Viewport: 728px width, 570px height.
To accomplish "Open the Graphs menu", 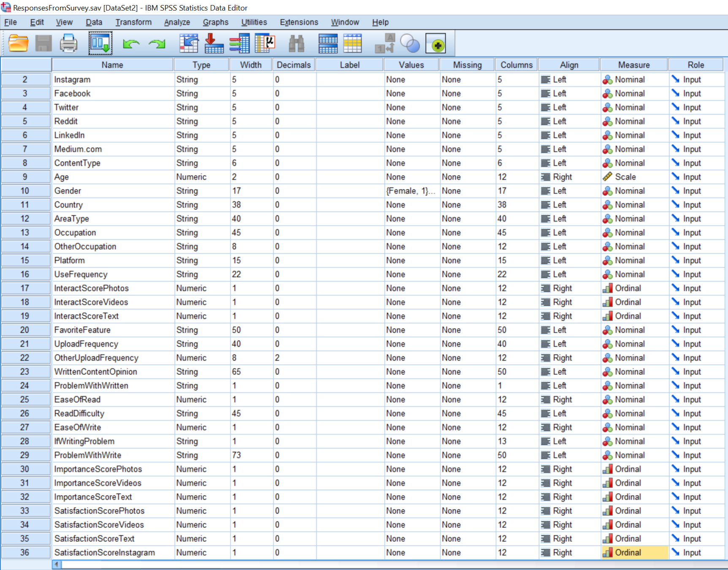I will coord(215,22).
